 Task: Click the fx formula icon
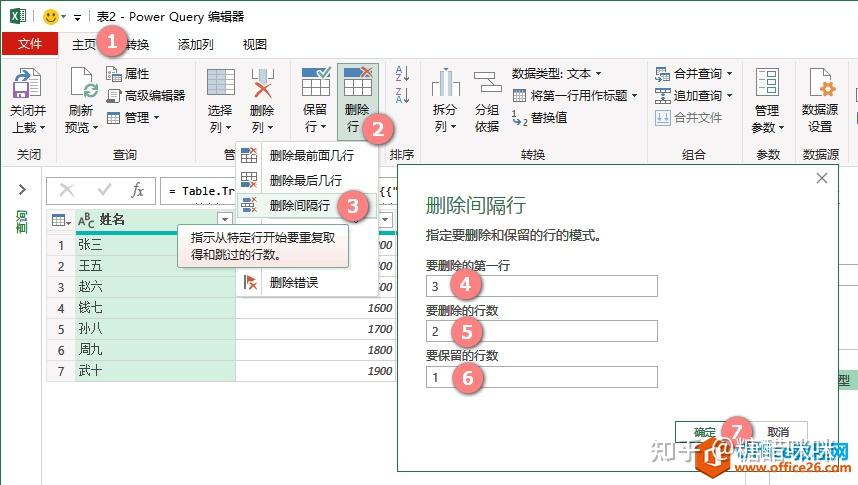(x=137, y=190)
